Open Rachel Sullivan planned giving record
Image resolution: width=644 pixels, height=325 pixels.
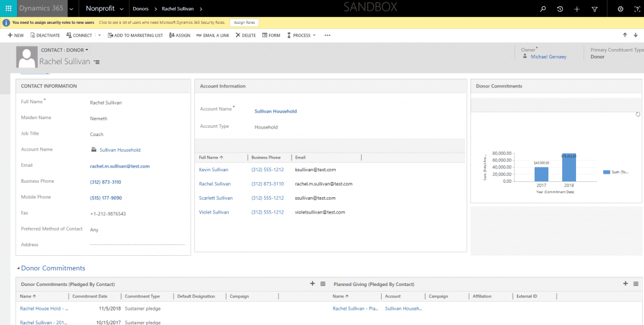(x=355, y=308)
